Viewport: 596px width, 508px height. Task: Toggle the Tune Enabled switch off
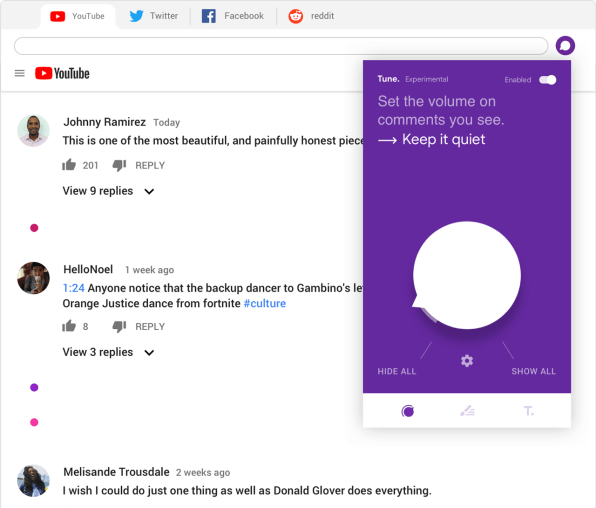click(547, 80)
